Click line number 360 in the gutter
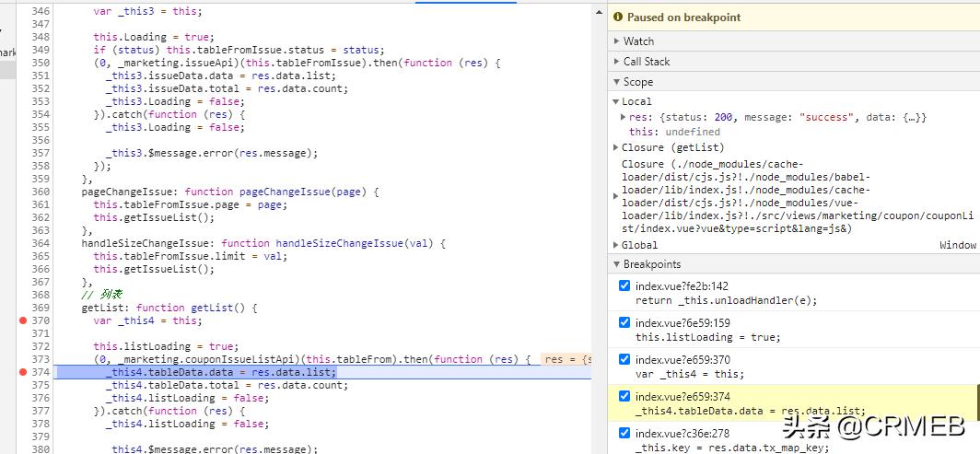The image size is (980, 454). [40, 192]
